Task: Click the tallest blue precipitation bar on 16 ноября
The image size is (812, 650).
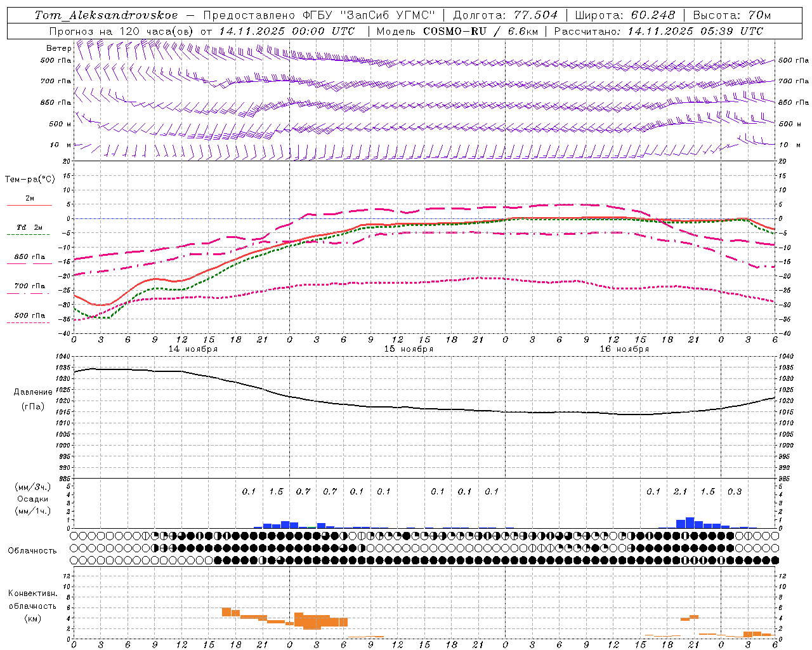Action: coord(690,522)
